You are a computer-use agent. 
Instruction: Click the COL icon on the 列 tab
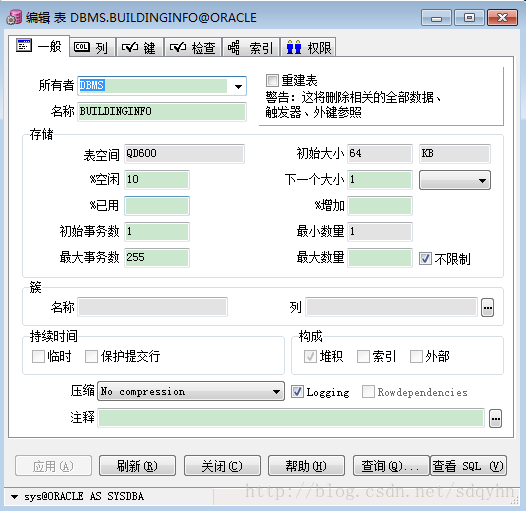tap(82, 47)
